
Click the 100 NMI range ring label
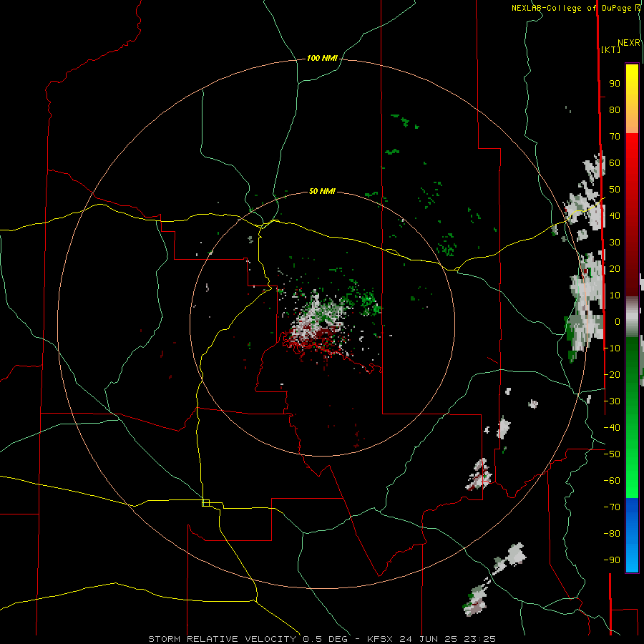pyautogui.click(x=322, y=59)
